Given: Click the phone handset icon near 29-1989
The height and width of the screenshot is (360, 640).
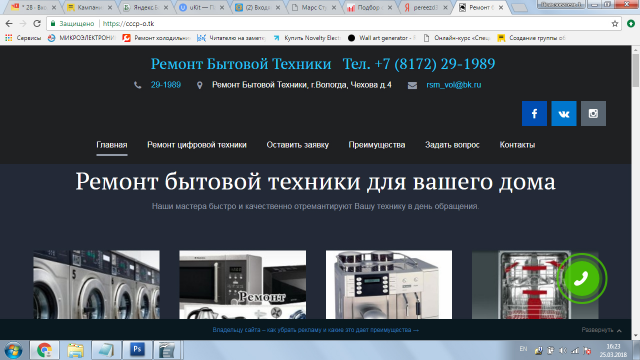Looking at the screenshot, I should coord(138,85).
